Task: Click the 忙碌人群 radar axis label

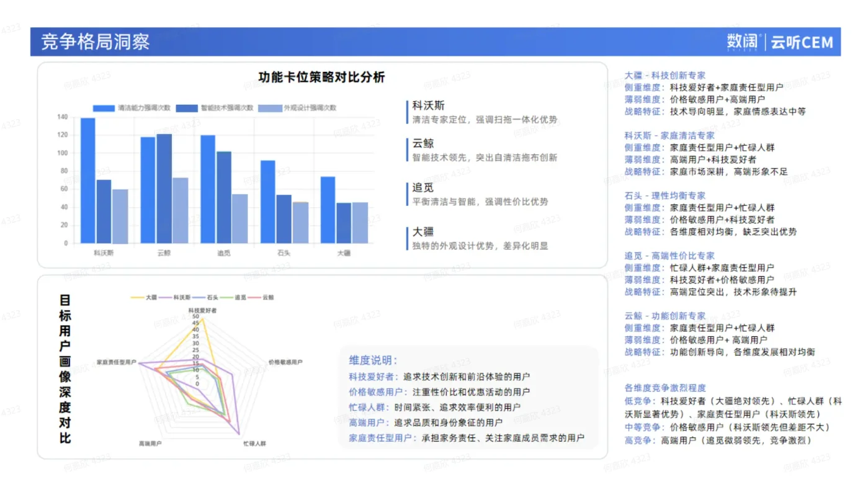Action: (254, 444)
